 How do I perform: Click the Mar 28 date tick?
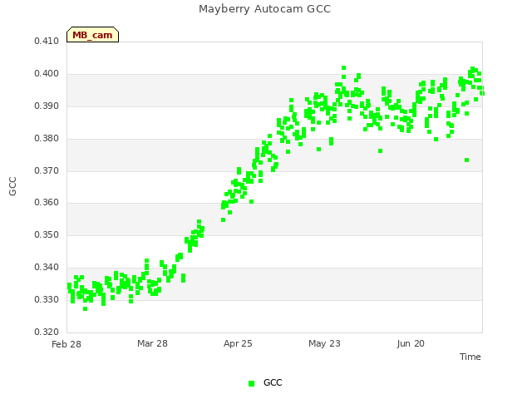152,343
